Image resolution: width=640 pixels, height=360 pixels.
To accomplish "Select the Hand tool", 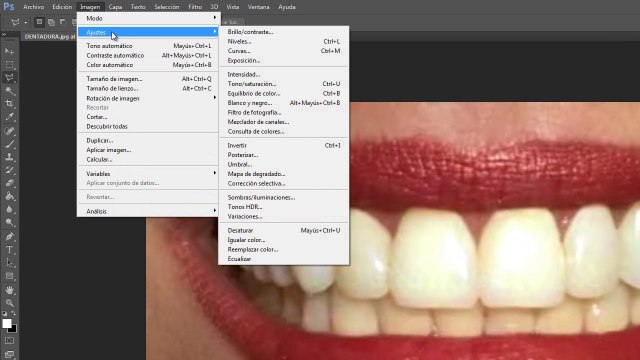I will tap(9, 290).
